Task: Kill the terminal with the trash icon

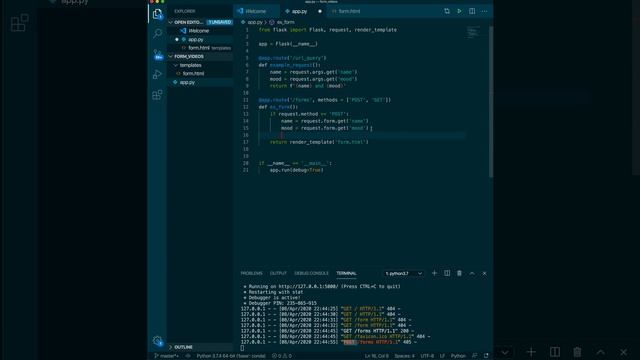Action: (459, 273)
